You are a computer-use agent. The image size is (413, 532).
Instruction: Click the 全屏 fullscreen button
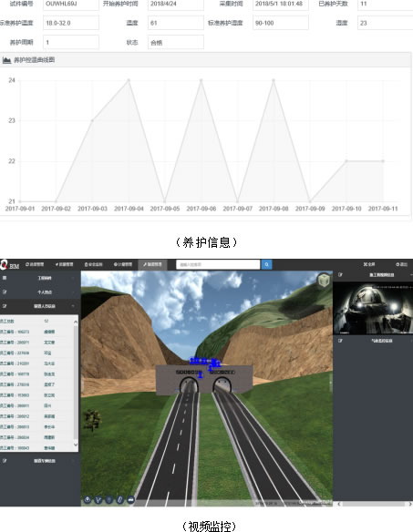[369, 264]
